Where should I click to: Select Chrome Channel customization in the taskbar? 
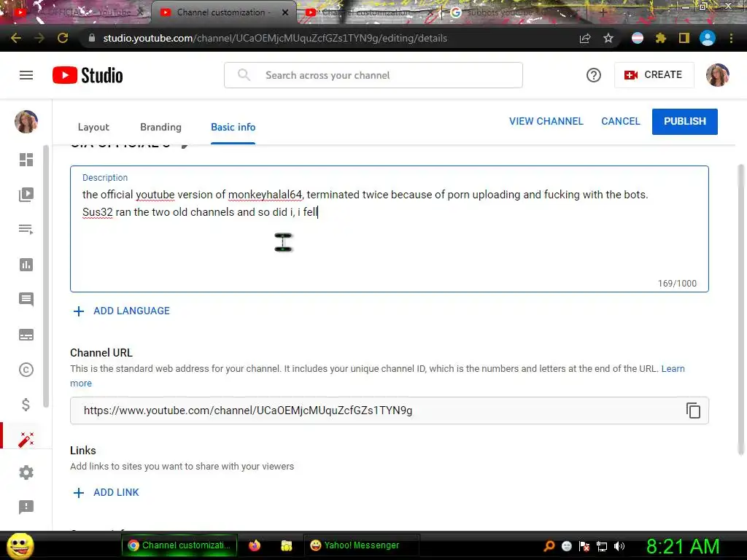[179, 545]
